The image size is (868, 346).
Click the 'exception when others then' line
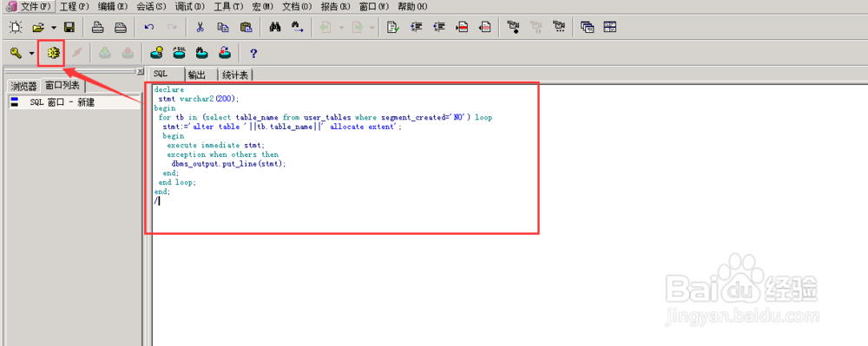(x=222, y=154)
